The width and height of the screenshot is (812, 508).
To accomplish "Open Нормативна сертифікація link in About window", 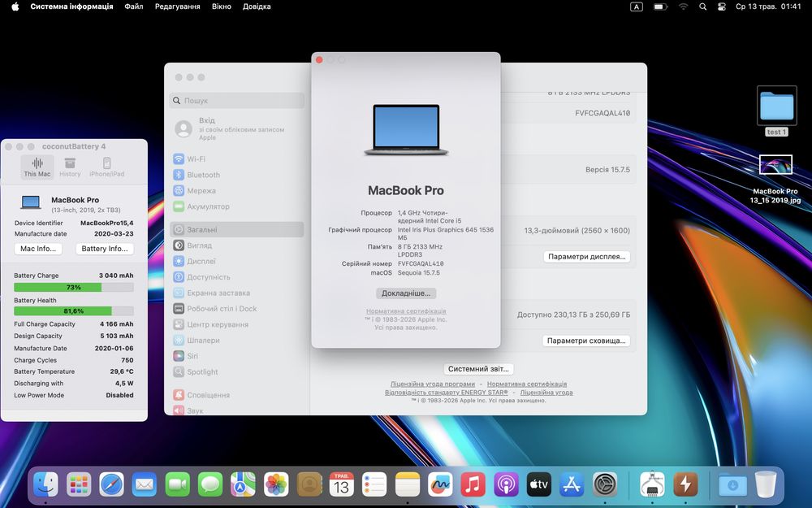I will click(x=406, y=311).
